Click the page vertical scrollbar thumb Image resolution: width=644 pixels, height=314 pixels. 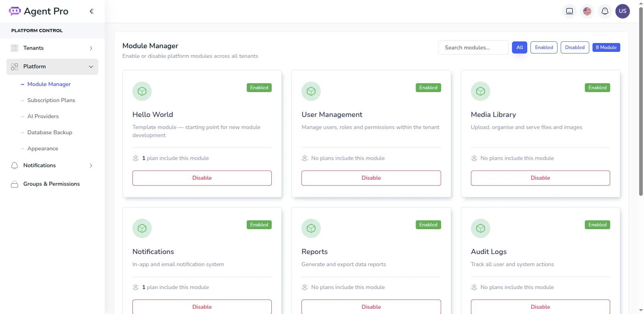pyautogui.click(x=641, y=101)
